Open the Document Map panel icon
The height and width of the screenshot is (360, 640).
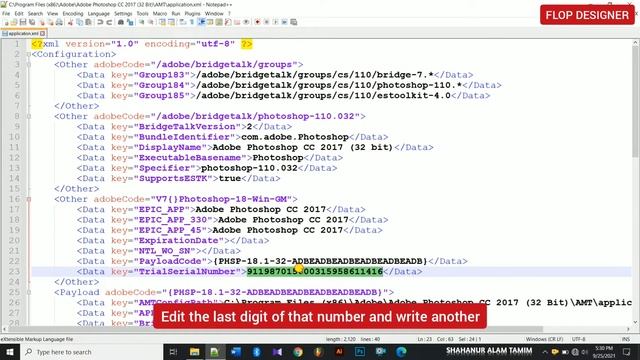point(219,22)
